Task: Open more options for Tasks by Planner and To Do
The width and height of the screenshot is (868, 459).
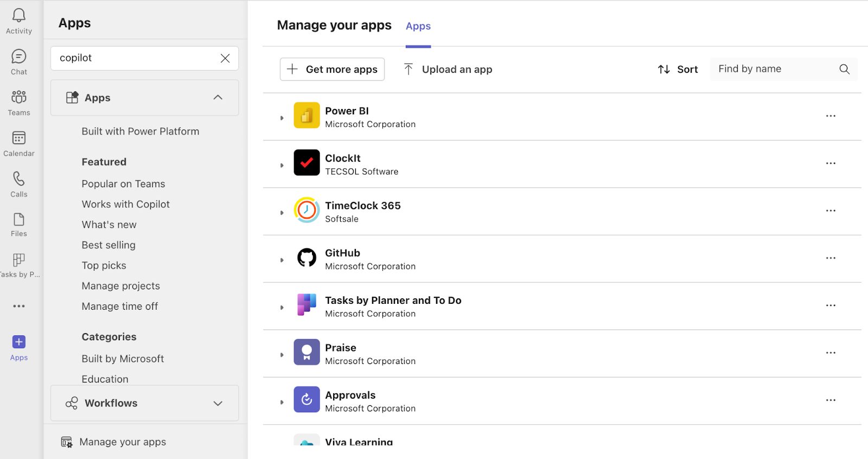Action: [831, 305]
